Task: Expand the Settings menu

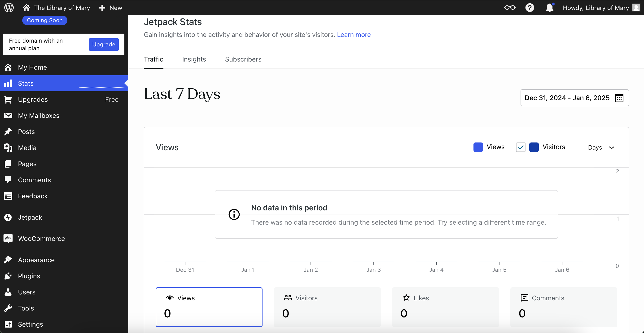Action: click(x=31, y=324)
